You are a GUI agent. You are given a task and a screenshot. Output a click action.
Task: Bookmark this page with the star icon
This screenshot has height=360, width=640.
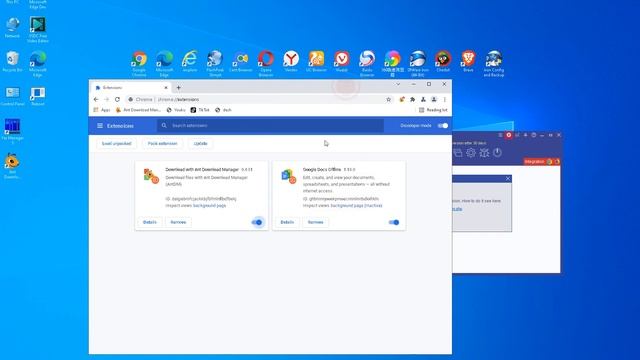pos(389,100)
